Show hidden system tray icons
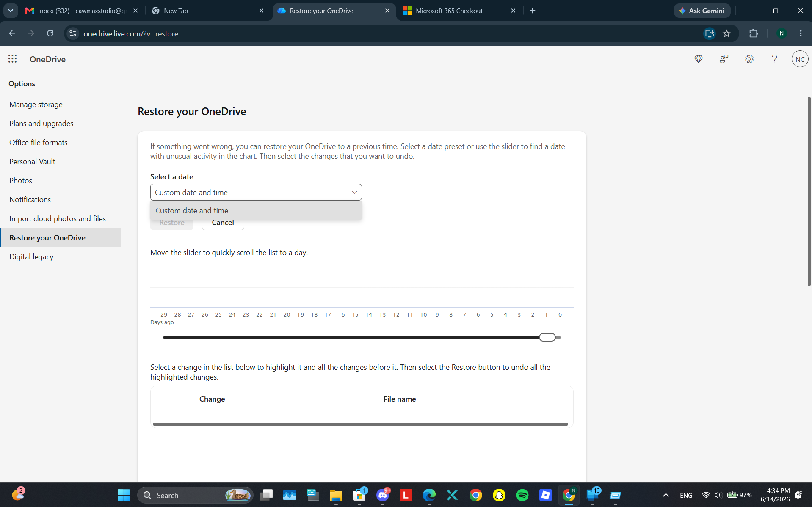The width and height of the screenshot is (812, 507). tap(666, 495)
